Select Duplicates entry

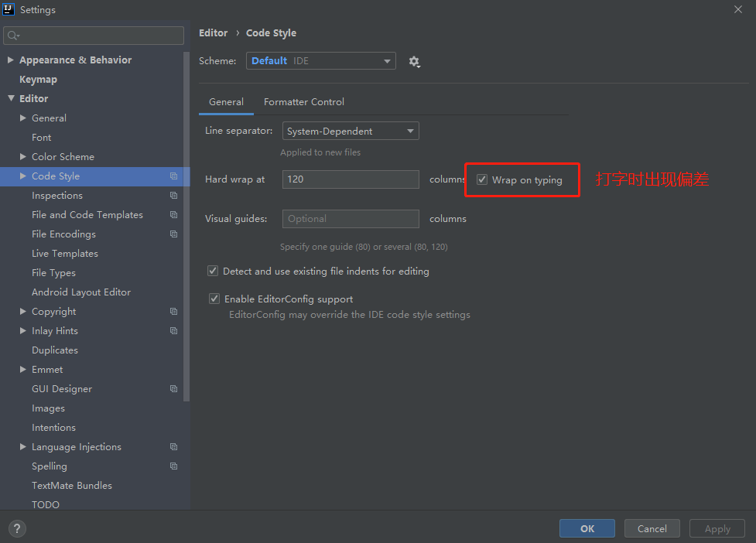(54, 350)
